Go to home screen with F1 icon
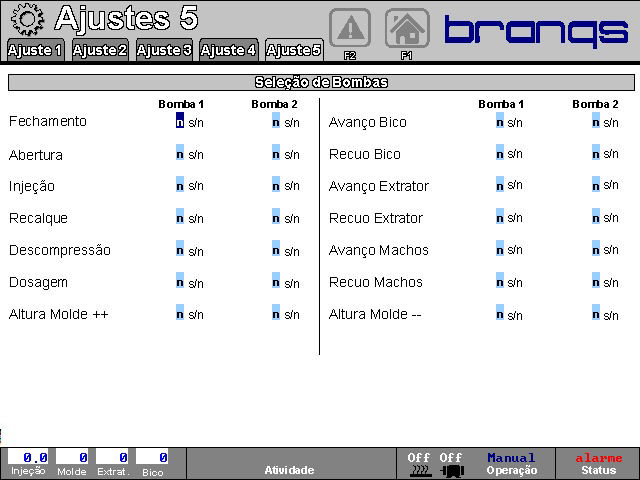Screen dimensions: 640x480 tap(407, 28)
